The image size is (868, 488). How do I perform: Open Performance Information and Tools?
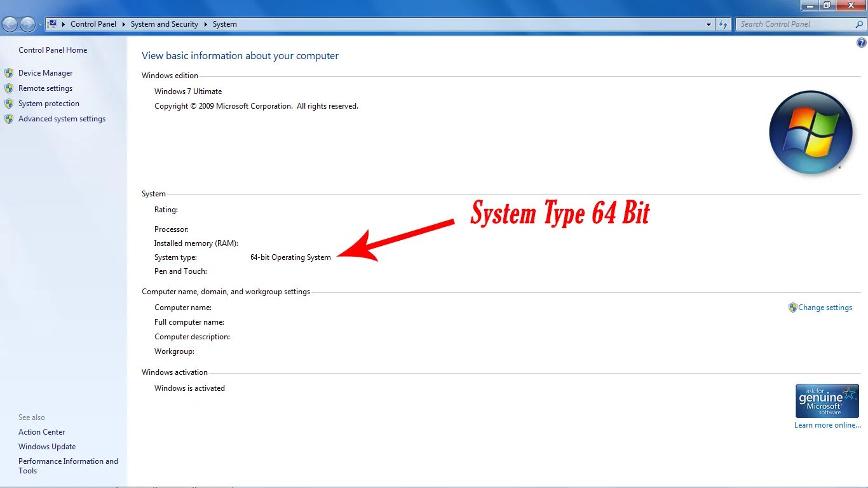68,466
